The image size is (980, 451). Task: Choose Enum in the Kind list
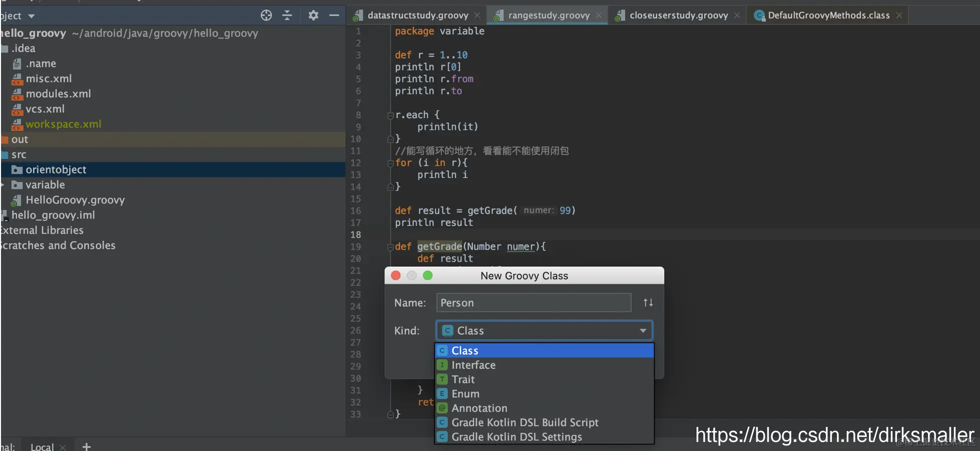[545, 394]
